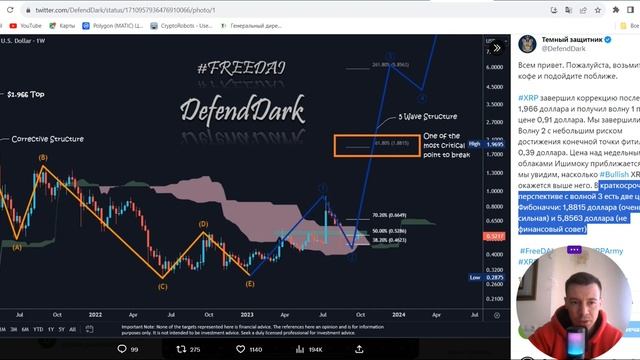This screenshot has width=640, height=360.
Task: Click the 50.00% (0.5286) Fibonacci label
Action: [389, 231]
